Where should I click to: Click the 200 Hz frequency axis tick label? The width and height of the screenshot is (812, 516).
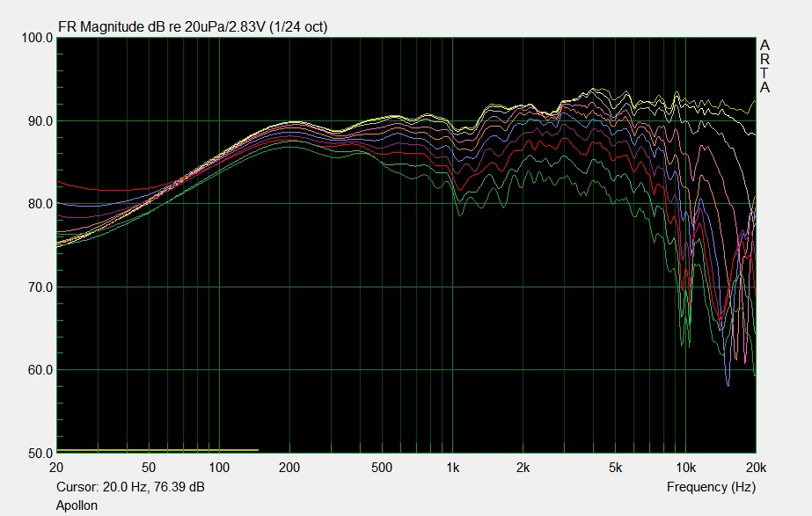(290, 467)
